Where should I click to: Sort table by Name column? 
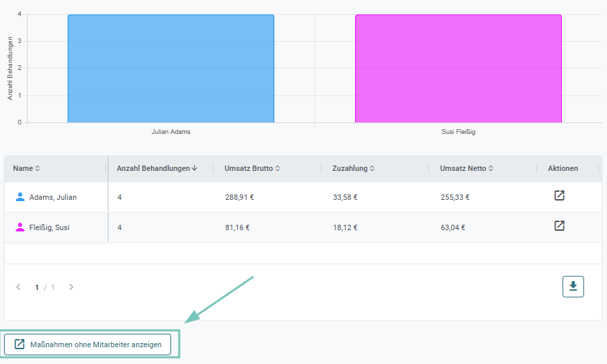pyautogui.click(x=26, y=168)
